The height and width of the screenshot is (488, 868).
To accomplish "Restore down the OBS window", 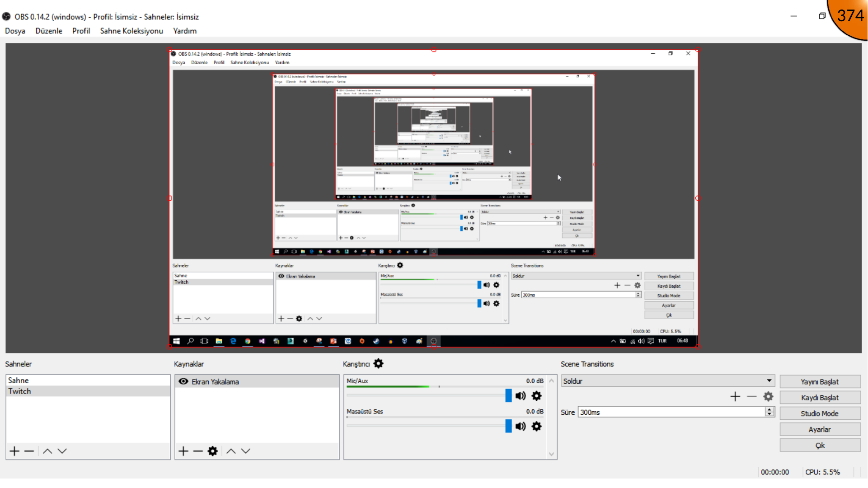I will [822, 16].
